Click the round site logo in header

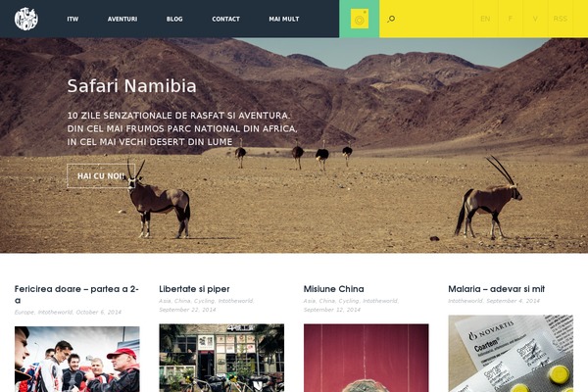pyautogui.click(x=25, y=19)
